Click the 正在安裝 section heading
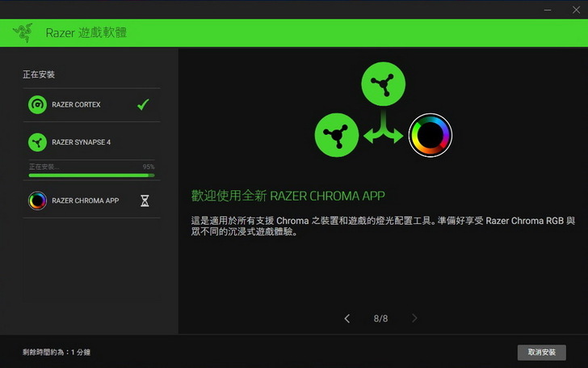The height and width of the screenshot is (368, 588). 39,74
